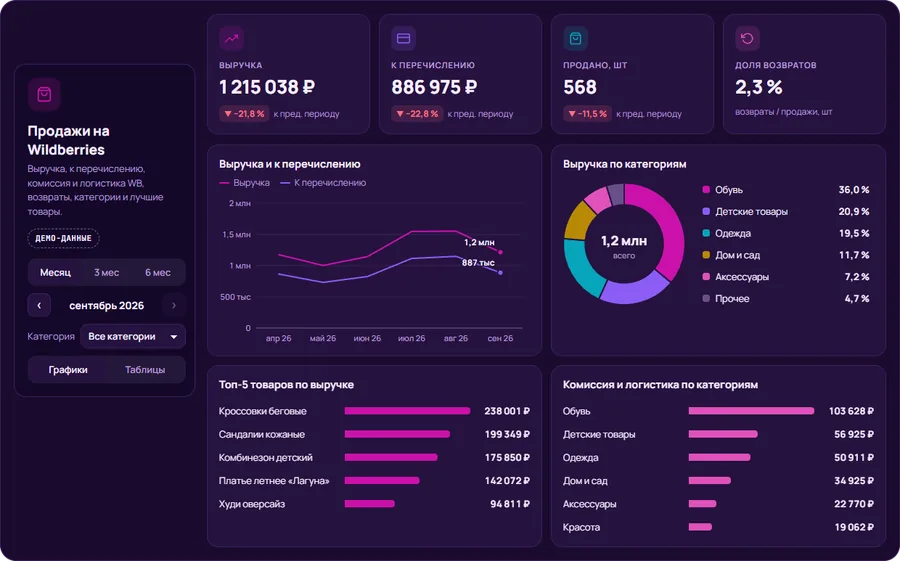
Task: Click the Сандалии кожаные revenue bar
Action: [x=397, y=434]
